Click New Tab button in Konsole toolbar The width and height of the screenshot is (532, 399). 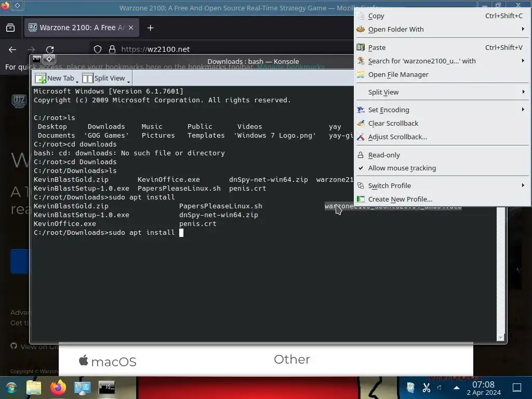(x=54, y=78)
